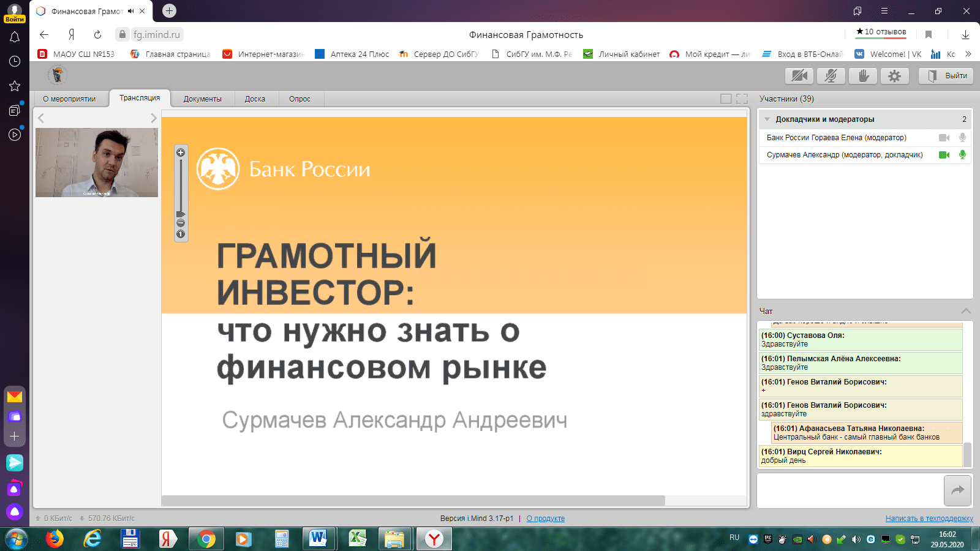Open the Документы tab
980x551 pixels.
(203, 99)
